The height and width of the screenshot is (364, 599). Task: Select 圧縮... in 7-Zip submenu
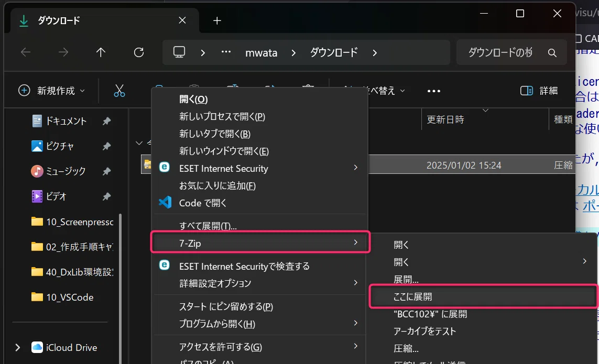[x=406, y=348]
